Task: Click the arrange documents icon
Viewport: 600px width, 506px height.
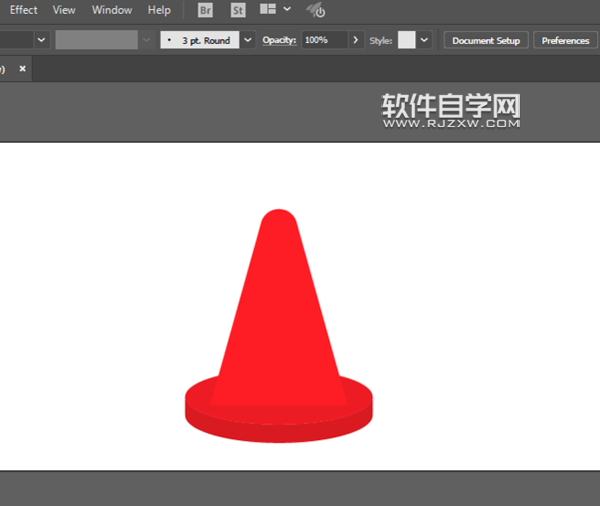Action: pyautogui.click(x=268, y=9)
